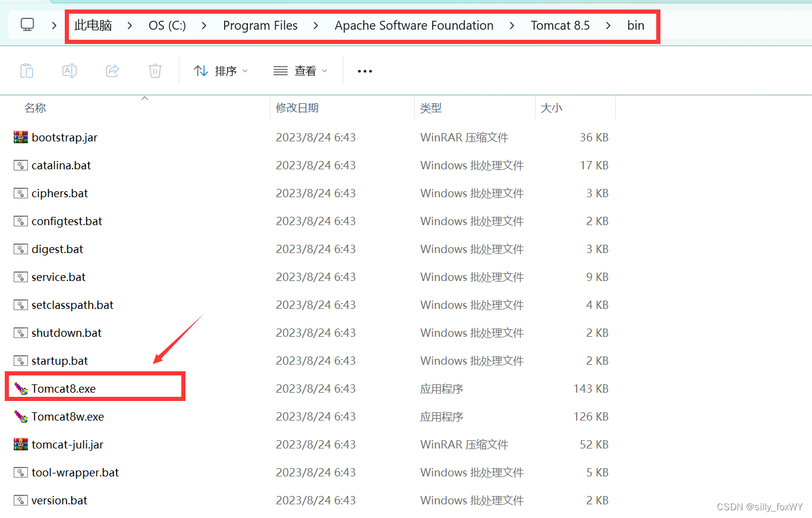This screenshot has width=812, height=518.
Task: Select the catalina.bat file name
Action: 61,165
